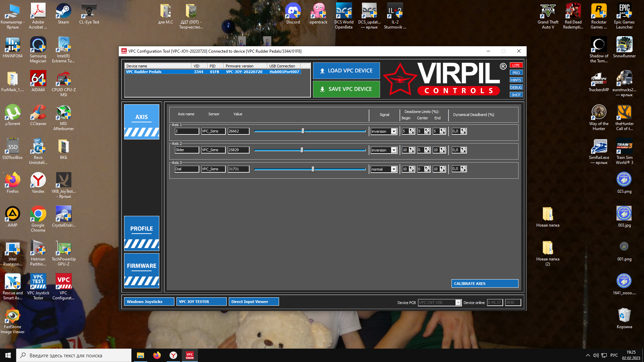Image resolution: width=644 pixels, height=362 pixels.
Task: Click the Axis 3 name field Dial
Action: [186, 169]
